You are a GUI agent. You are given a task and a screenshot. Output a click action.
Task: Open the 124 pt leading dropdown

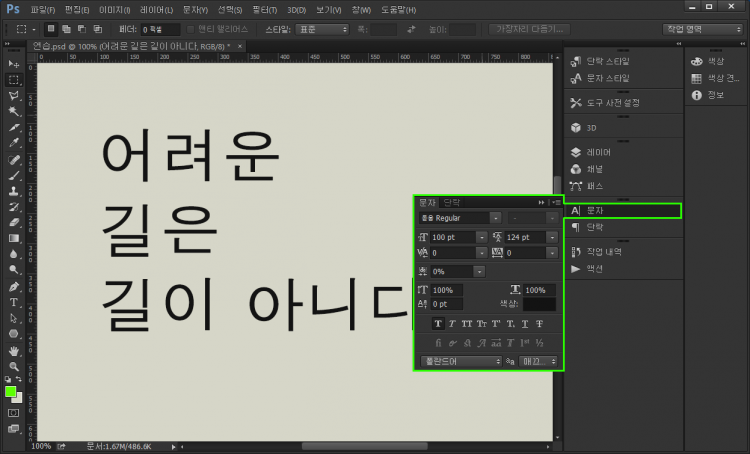[554, 237]
